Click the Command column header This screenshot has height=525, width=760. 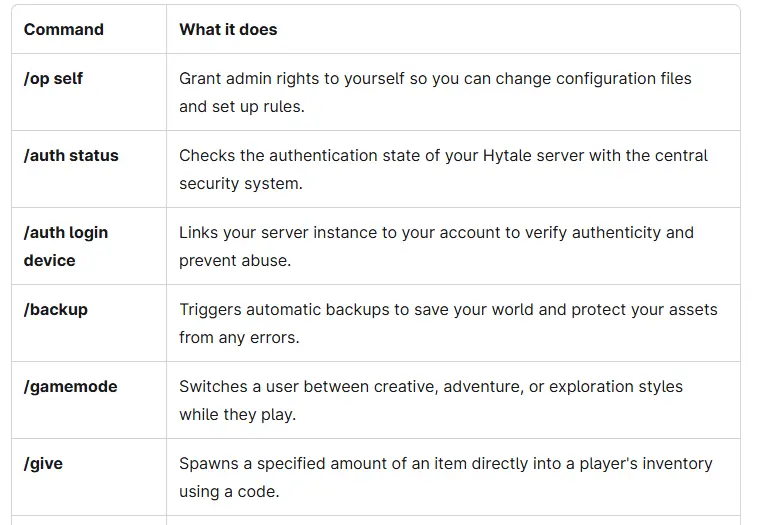click(x=64, y=29)
